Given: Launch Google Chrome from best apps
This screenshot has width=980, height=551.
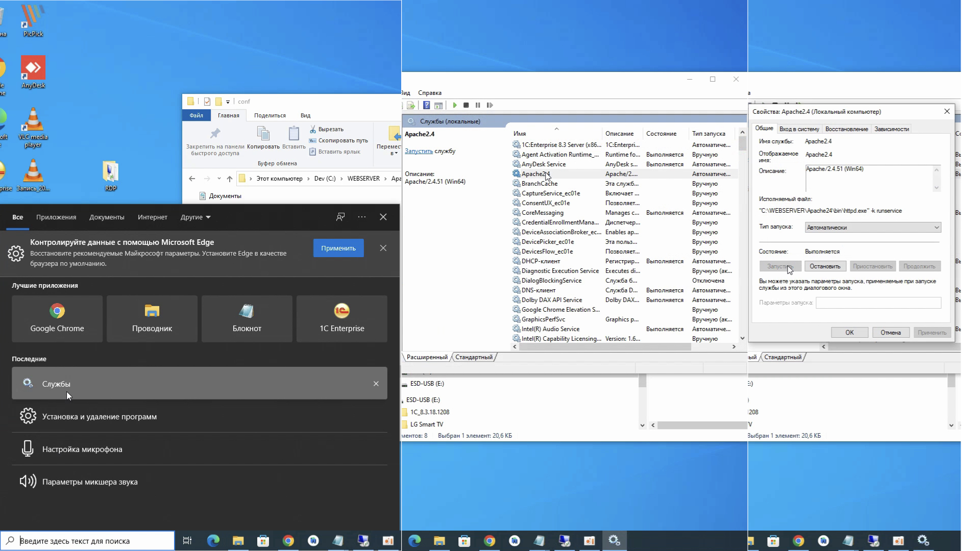Looking at the screenshot, I should point(57,318).
